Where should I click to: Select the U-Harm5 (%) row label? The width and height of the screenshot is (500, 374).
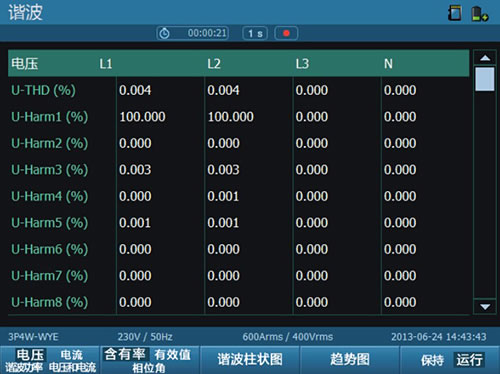(50, 223)
